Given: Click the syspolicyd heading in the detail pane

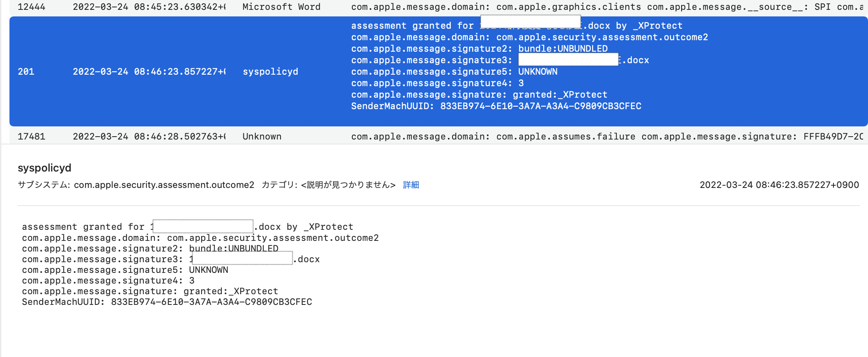Looking at the screenshot, I should click(44, 168).
